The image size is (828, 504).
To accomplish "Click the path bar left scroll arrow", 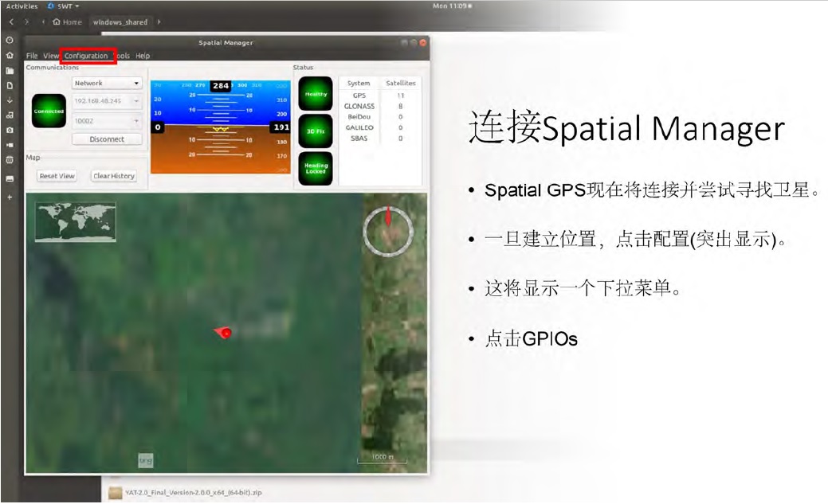I will click(x=43, y=22).
